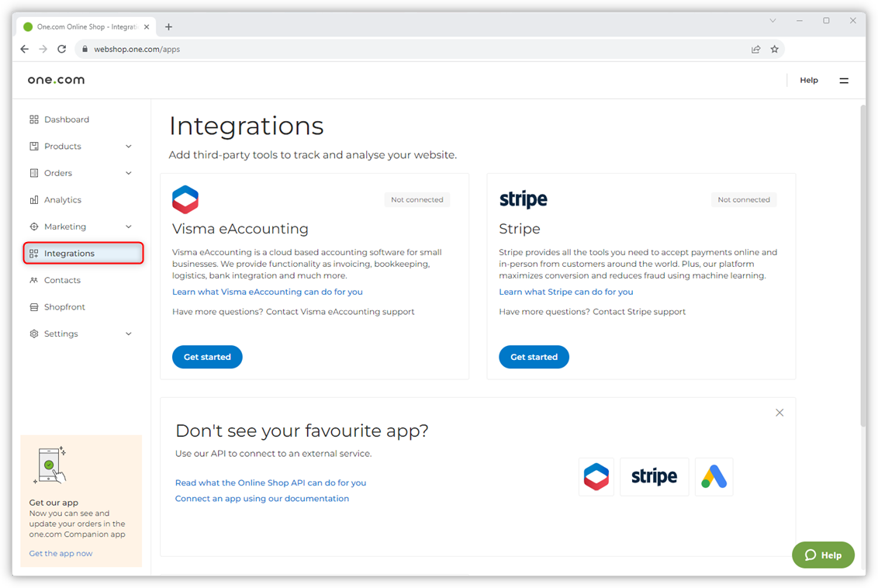Close the One.com Online Shop tab
The width and height of the screenshot is (878, 588).
coord(147,27)
